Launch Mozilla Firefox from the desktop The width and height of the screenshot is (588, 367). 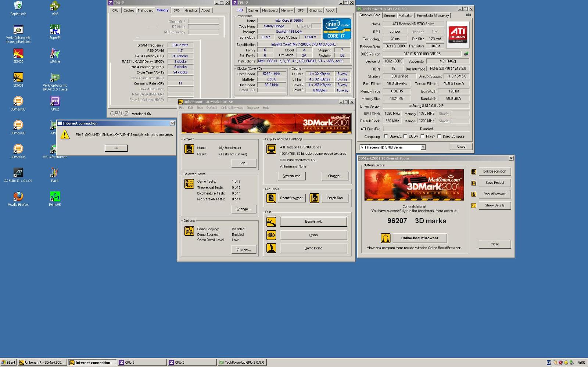[18, 197]
